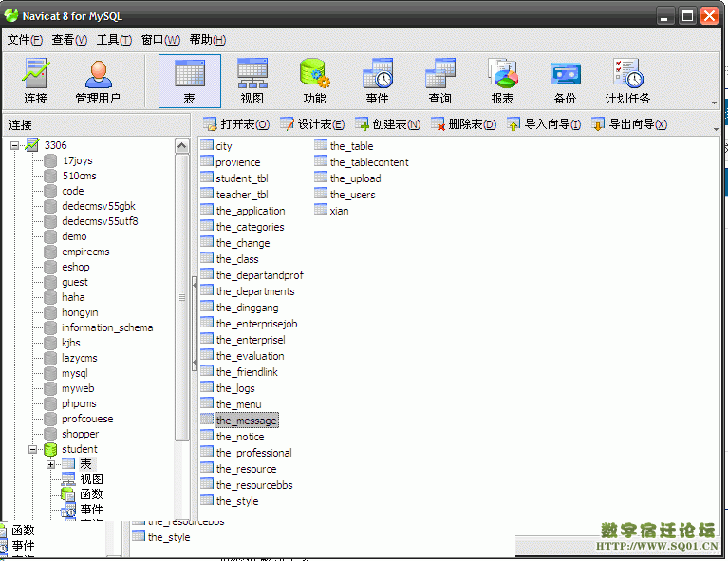Launch the 导出向导 (Export Wizard)
728x561 pixels.
pyautogui.click(x=629, y=124)
